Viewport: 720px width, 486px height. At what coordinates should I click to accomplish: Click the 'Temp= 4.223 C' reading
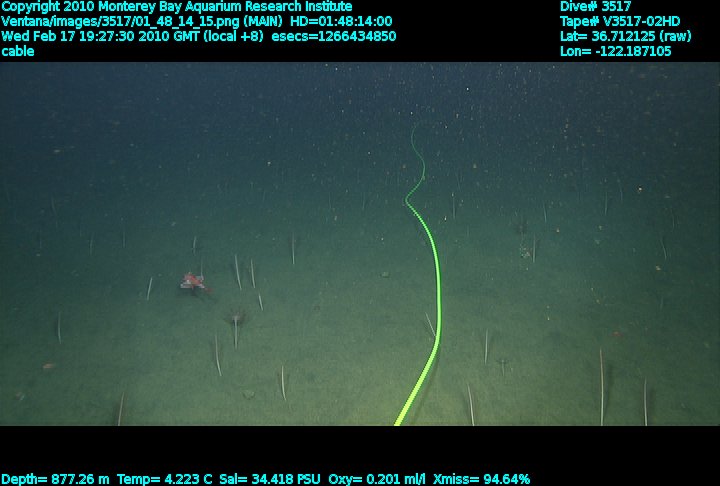click(x=165, y=480)
